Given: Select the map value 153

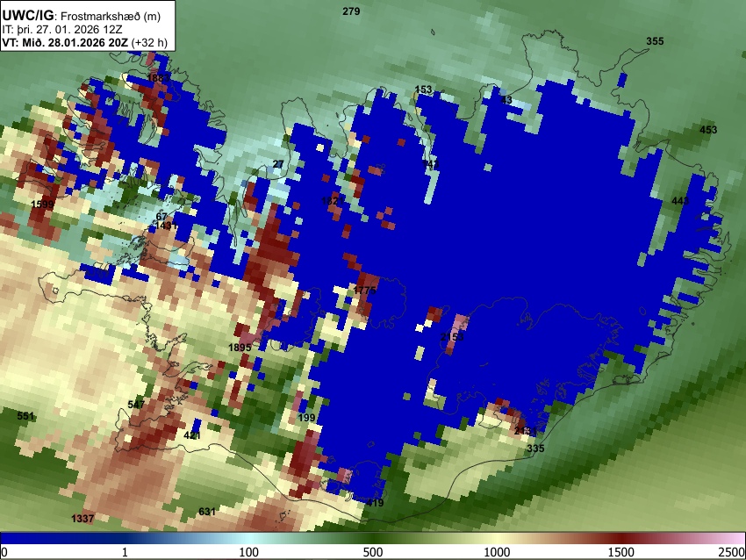Looking at the screenshot, I should point(423,90).
